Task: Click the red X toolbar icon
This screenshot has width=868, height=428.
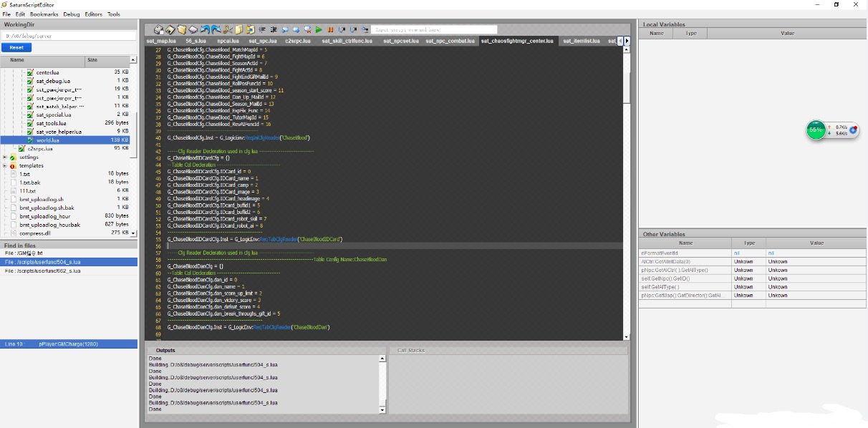Action: coord(307,30)
